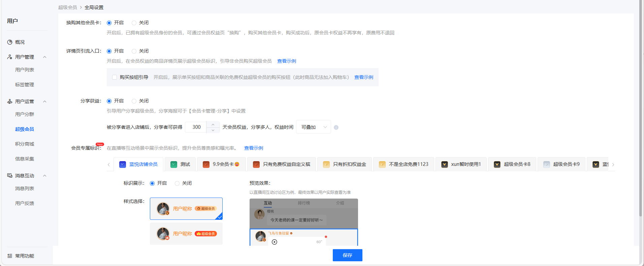The width and height of the screenshot is (644, 266).
Task: Click the red New badge on 会员专属标识
Action: (x=100, y=144)
